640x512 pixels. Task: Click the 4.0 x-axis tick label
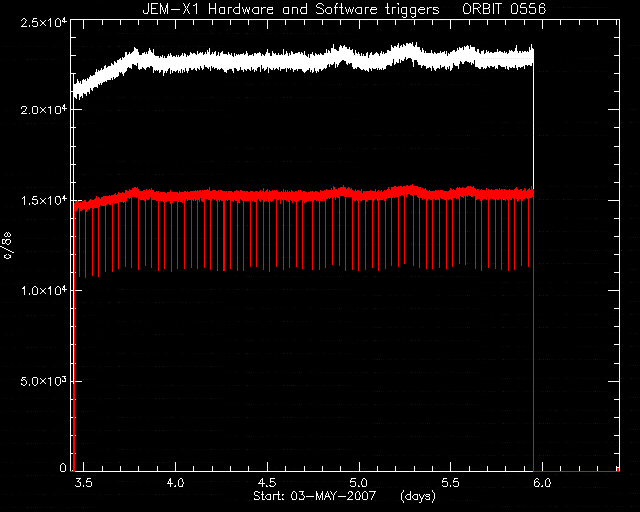[x=176, y=483]
